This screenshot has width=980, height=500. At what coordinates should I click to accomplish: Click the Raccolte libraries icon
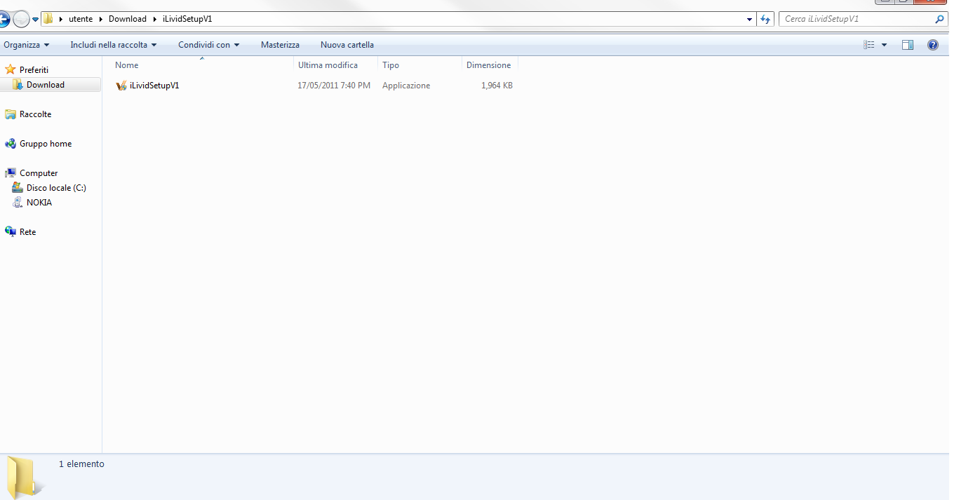(x=11, y=114)
